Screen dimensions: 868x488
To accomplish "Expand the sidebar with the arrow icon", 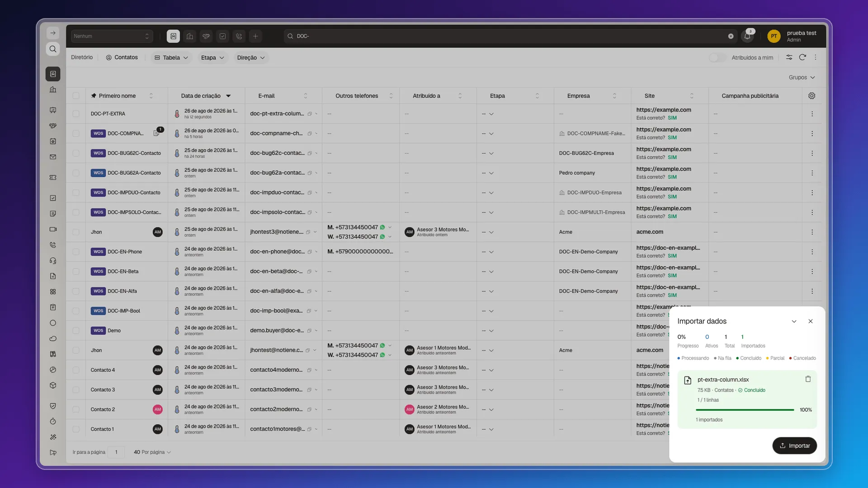I will coord(53,33).
